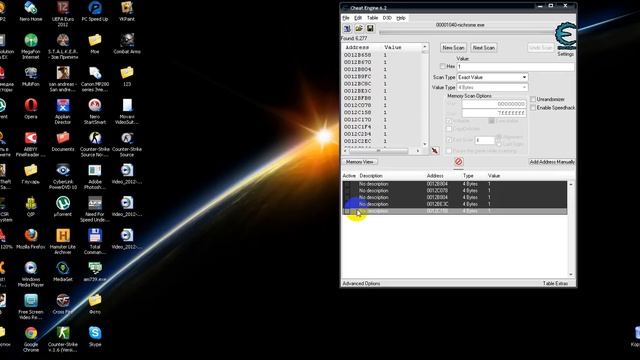Launch Google Chrome desktop icon

pos(31,339)
